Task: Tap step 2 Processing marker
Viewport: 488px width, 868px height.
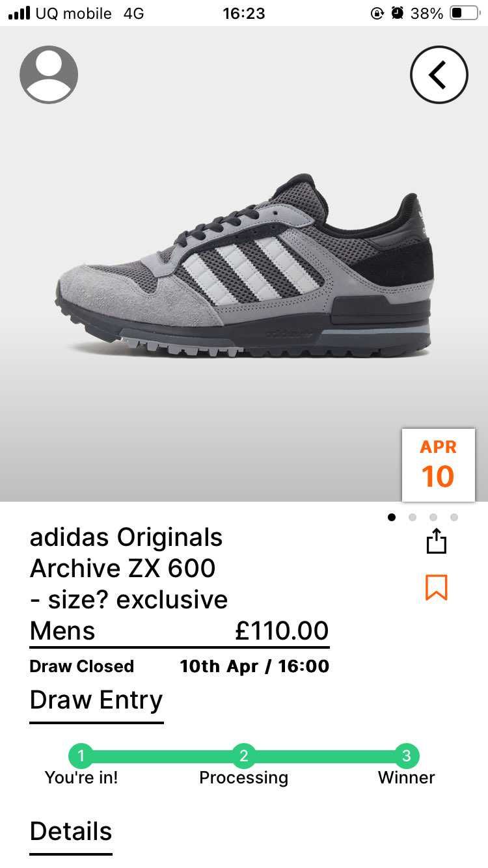Action: click(x=244, y=756)
